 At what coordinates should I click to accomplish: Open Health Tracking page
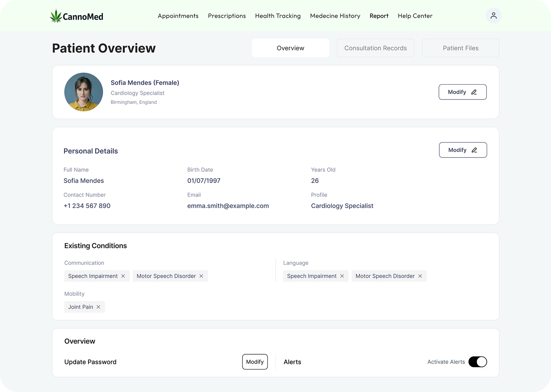pyautogui.click(x=278, y=16)
